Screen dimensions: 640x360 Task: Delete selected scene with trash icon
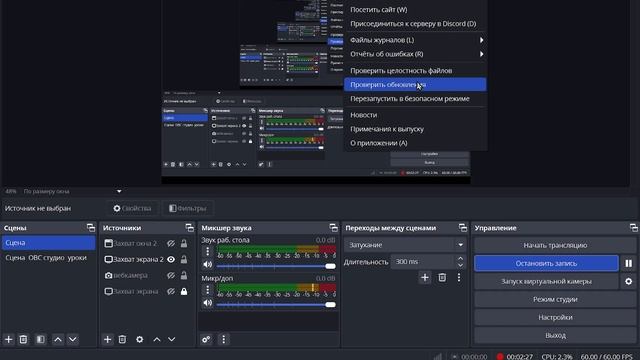23,339
